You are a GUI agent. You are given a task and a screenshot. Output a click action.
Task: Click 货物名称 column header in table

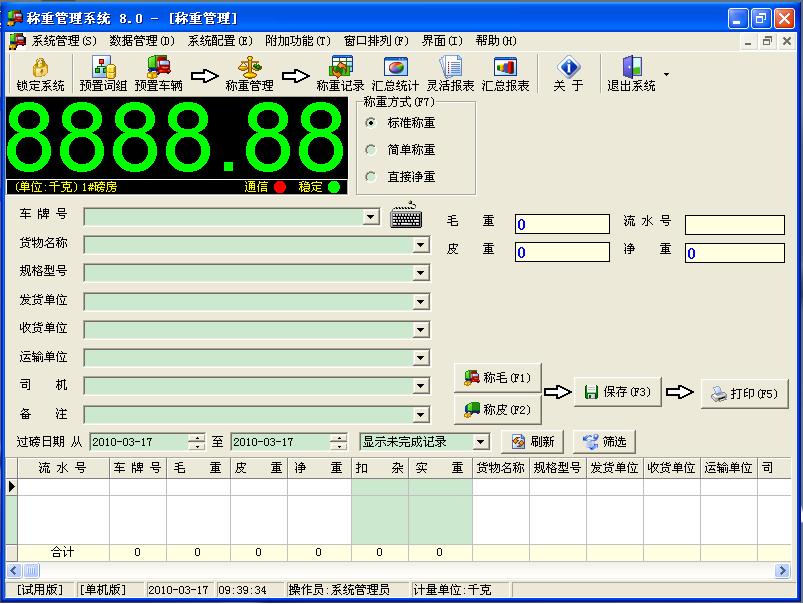pyautogui.click(x=500, y=468)
